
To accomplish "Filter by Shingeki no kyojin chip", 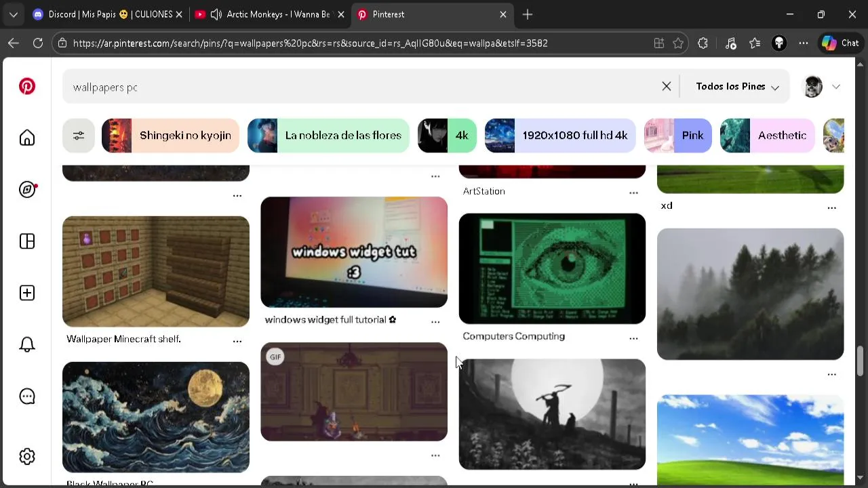I will click(x=170, y=136).
